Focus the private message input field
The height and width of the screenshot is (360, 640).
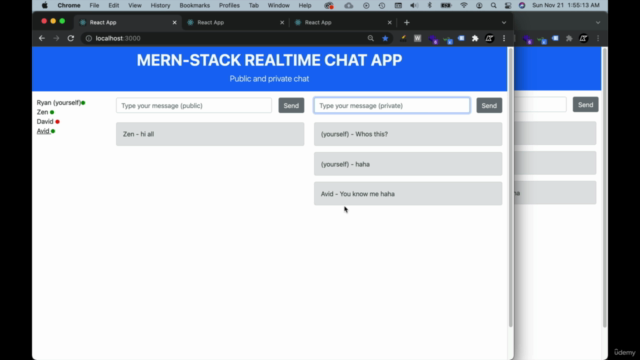(392, 106)
